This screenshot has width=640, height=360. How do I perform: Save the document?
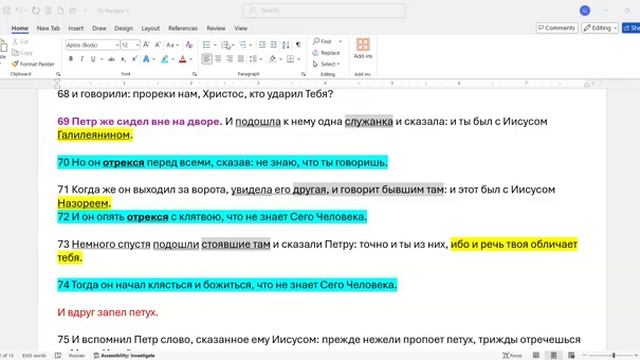point(7,11)
